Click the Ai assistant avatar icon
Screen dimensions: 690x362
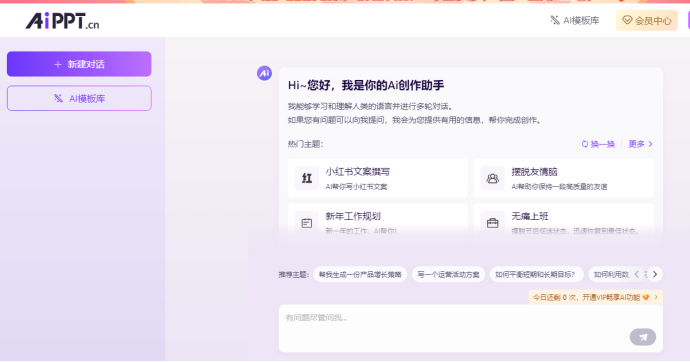point(264,73)
